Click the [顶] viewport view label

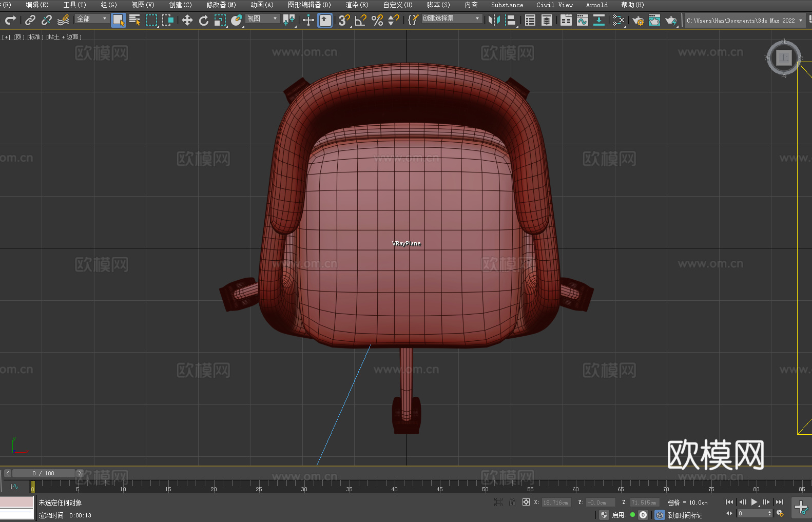coord(19,37)
